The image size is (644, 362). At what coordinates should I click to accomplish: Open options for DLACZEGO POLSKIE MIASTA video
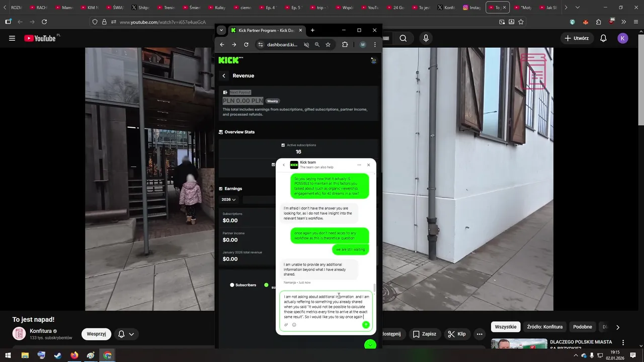click(x=623, y=343)
